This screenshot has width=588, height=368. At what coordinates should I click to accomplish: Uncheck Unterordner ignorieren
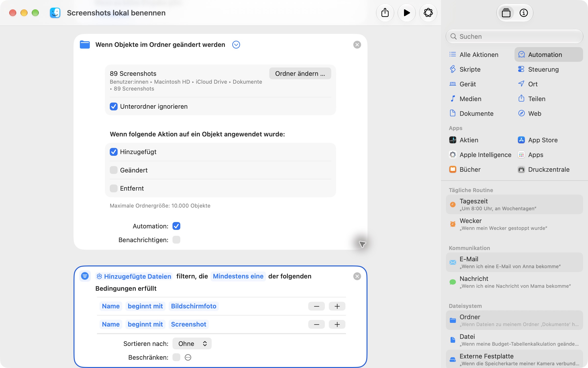114,106
